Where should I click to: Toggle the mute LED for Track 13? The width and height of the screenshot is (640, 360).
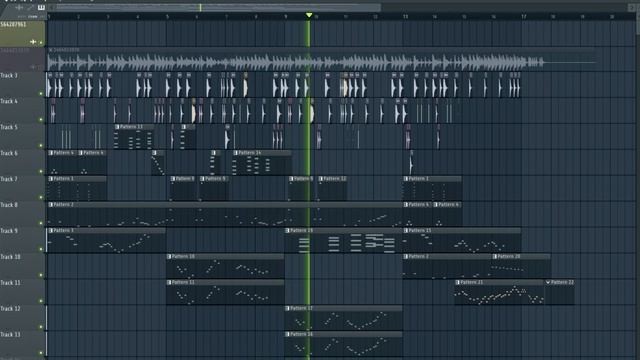point(41,353)
